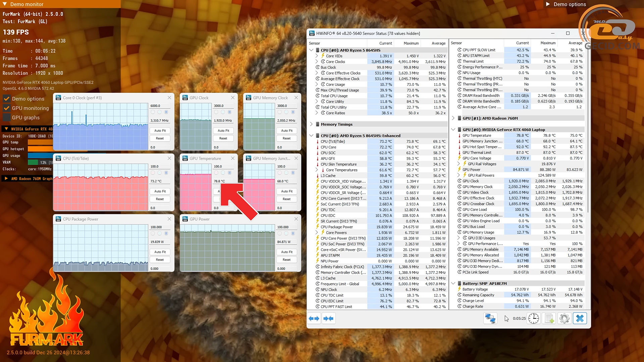Expand the GPU [#1] AMD Radeon 760M section
The height and width of the screenshot is (362, 644).
tap(453, 118)
